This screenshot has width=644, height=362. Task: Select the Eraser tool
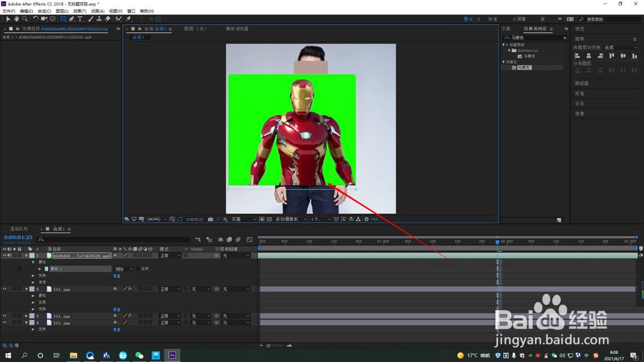pyautogui.click(x=107, y=19)
